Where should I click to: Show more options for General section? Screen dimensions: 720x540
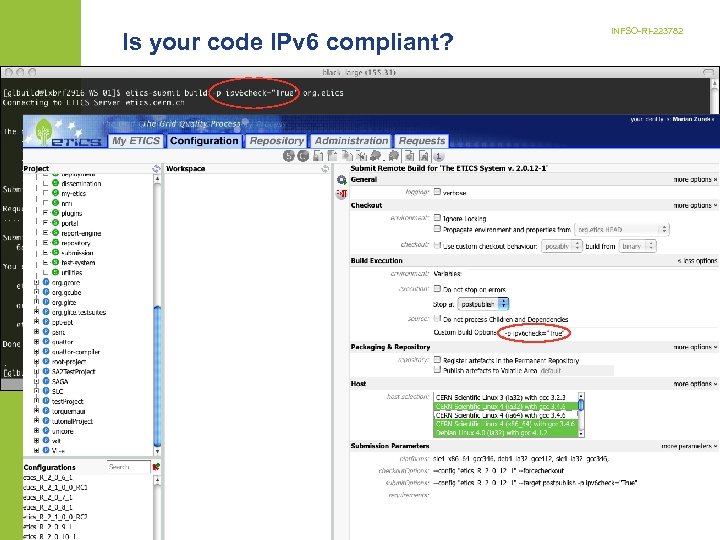click(695, 180)
